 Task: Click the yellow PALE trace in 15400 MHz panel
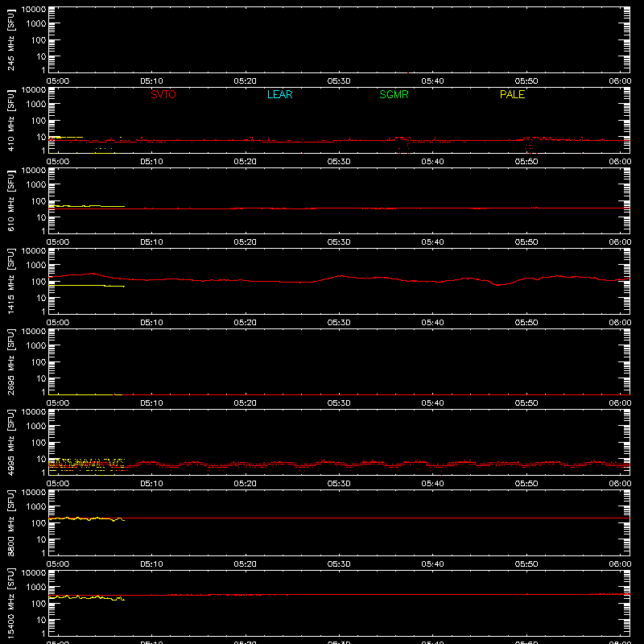click(86, 597)
